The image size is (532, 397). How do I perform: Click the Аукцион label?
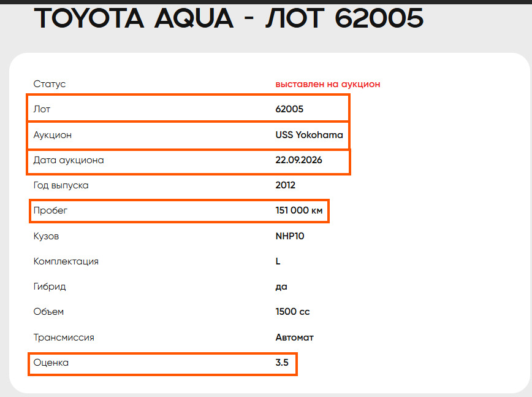point(53,135)
